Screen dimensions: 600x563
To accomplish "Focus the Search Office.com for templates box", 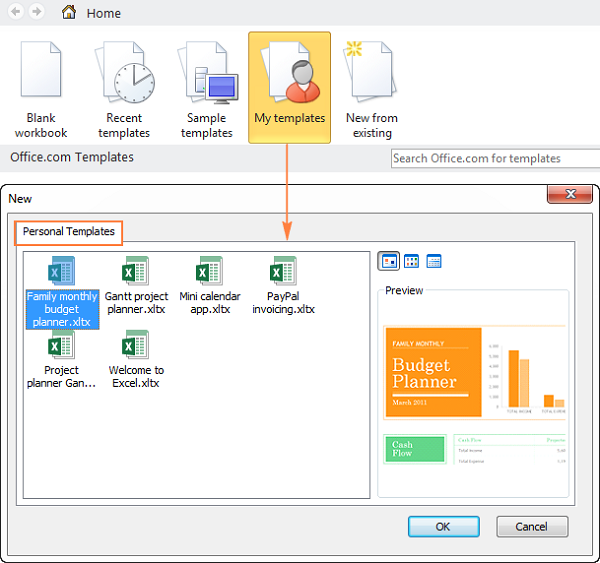I will pyautogui.click(x=496, y=158).
